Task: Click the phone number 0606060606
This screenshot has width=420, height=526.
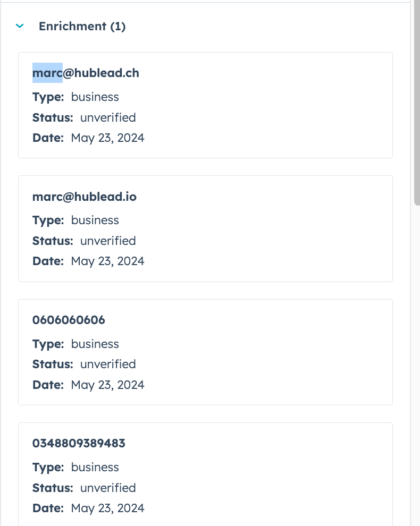Action: pos(69,320)
